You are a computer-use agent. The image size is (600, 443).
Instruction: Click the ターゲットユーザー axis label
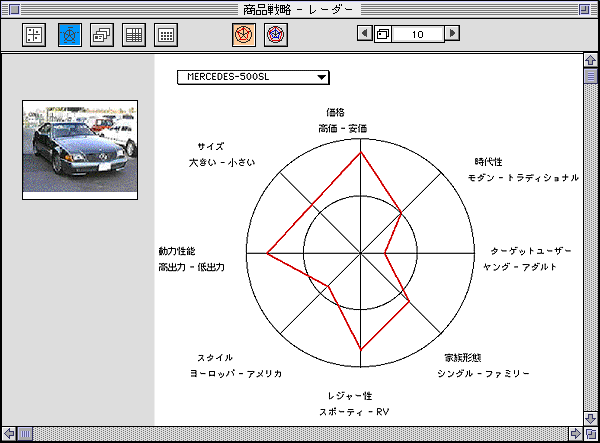click(531, 251)
